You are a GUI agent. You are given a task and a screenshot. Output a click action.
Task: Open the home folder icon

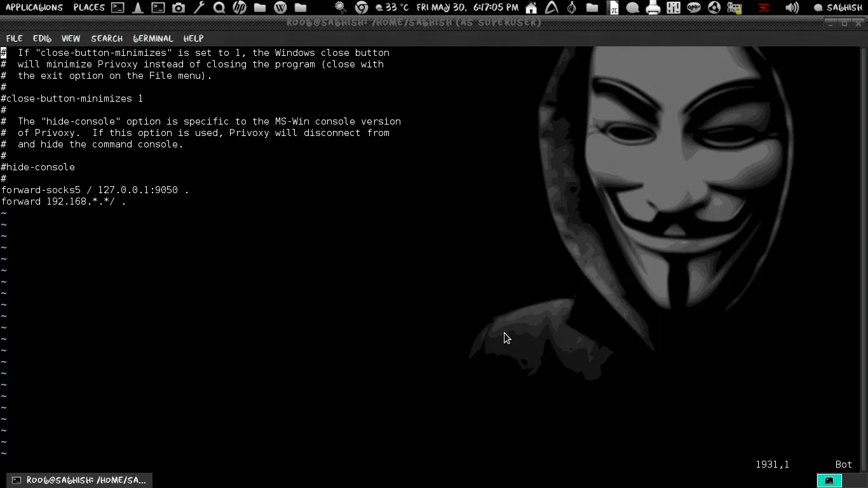(531, 8)
